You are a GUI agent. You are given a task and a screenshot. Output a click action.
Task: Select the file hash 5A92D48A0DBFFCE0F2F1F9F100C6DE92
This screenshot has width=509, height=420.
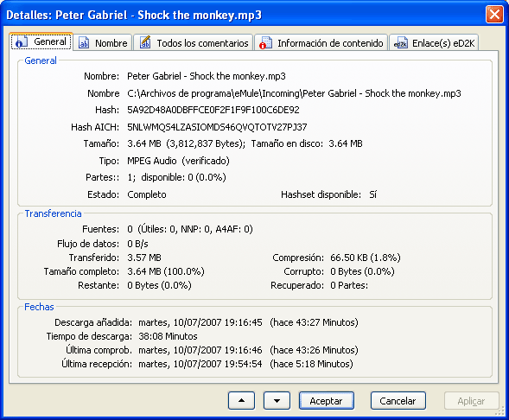pos(213,110)
